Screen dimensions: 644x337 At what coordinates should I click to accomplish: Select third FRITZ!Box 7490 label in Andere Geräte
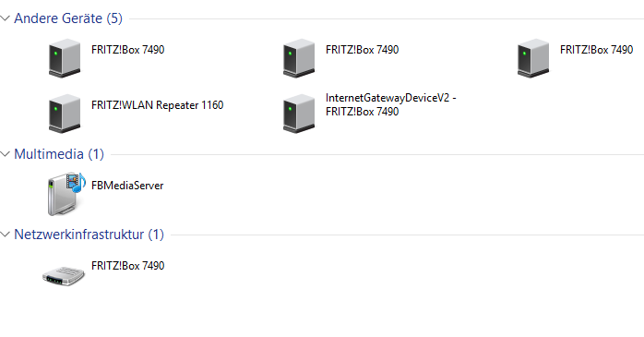596,50
